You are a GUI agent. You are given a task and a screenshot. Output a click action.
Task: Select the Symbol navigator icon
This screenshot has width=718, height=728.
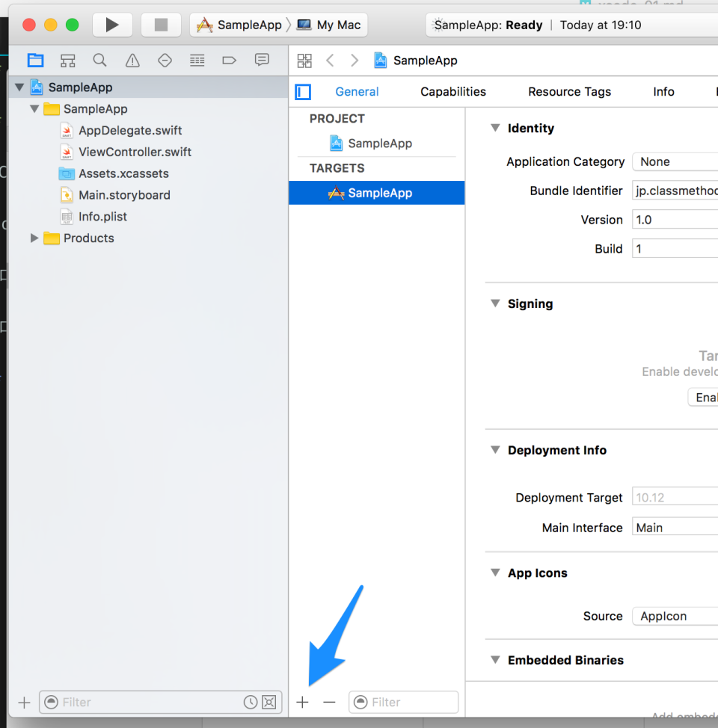(67, 60)
